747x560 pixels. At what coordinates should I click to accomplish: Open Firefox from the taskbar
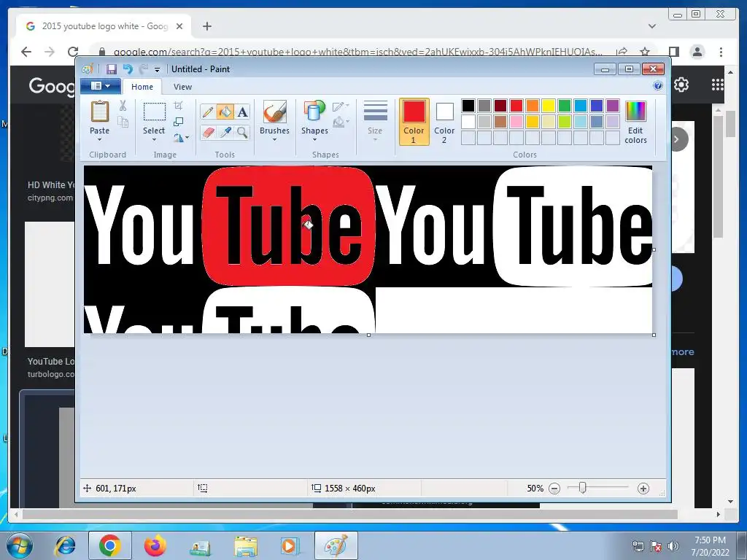[155, 545]
